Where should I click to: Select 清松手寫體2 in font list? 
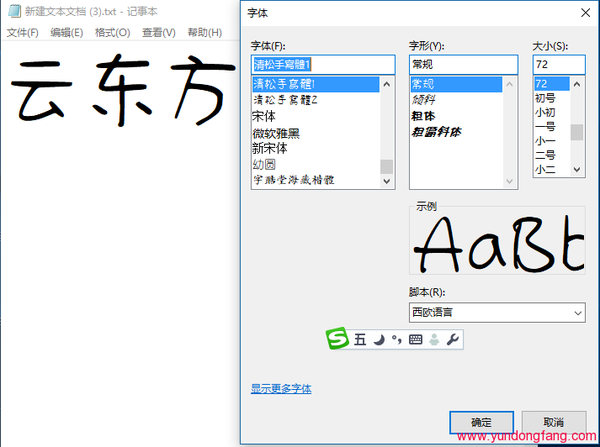316,100
